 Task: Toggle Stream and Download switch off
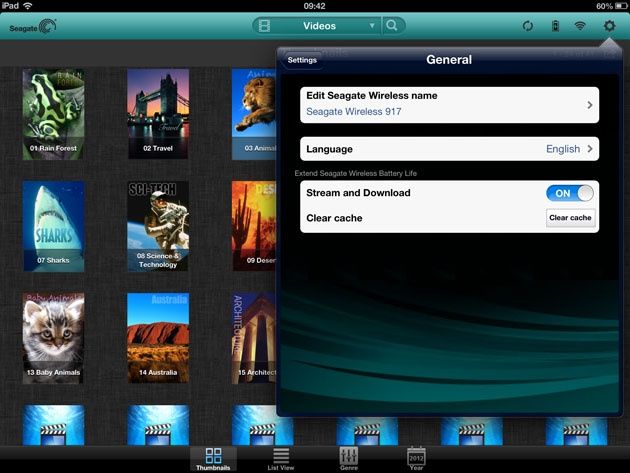(569, 193)
